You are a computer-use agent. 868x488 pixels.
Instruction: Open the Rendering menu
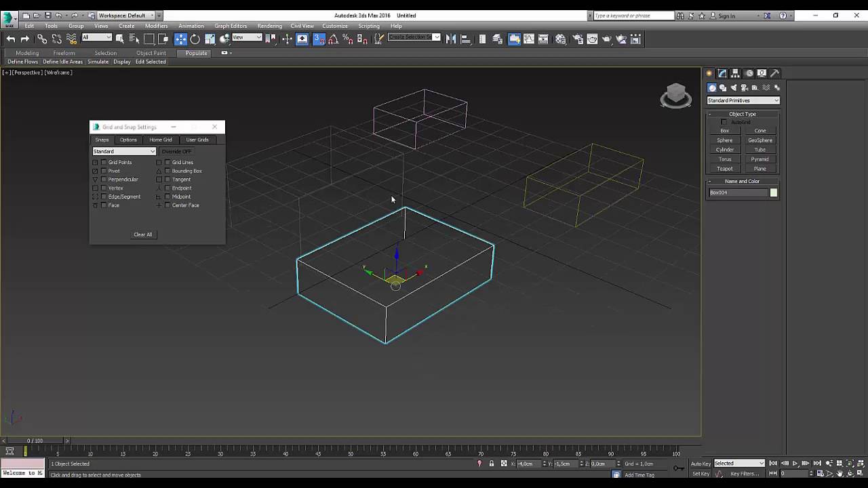point(269,26)
